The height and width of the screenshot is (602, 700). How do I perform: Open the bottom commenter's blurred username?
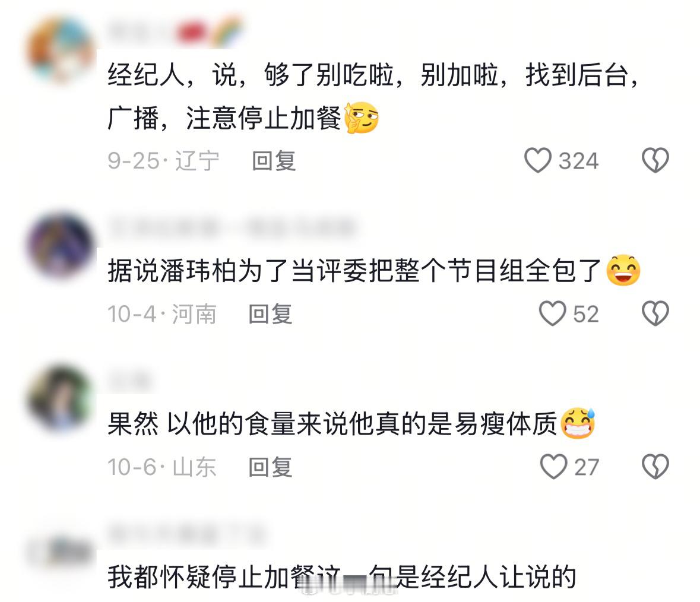[185, 534]
